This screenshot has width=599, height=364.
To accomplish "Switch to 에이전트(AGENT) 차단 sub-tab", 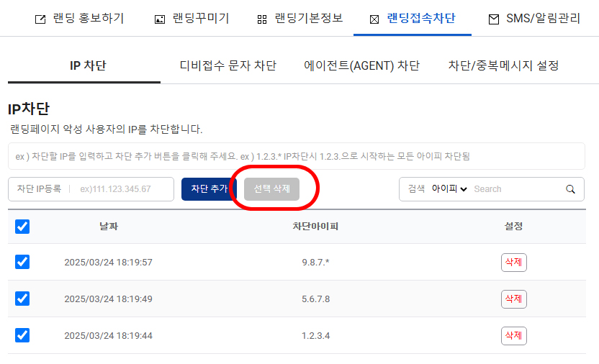I will (361, 66).
